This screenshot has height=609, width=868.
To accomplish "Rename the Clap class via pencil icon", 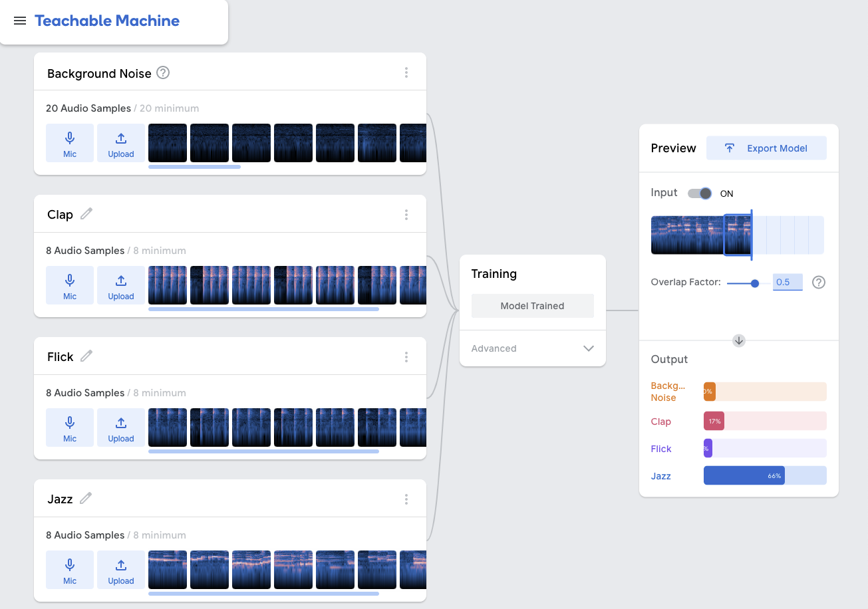I will (x=86, y=214).
